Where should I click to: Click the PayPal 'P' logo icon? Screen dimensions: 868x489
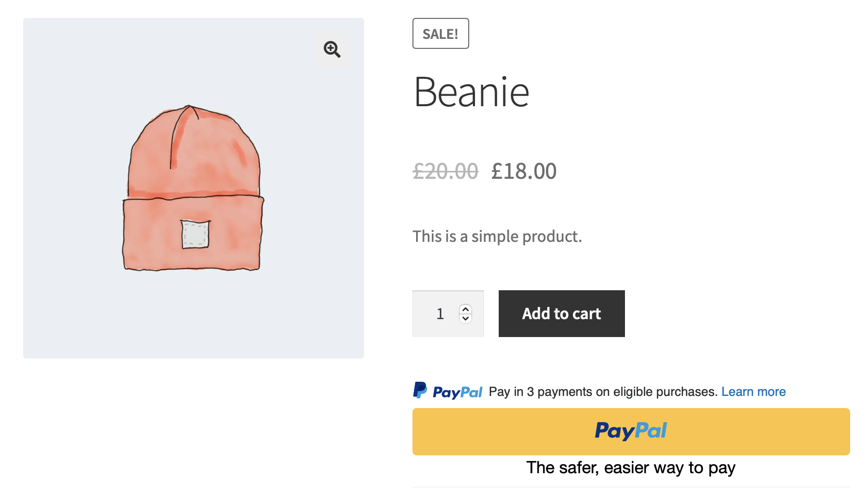pyautogui.click(x=420, y=390)
